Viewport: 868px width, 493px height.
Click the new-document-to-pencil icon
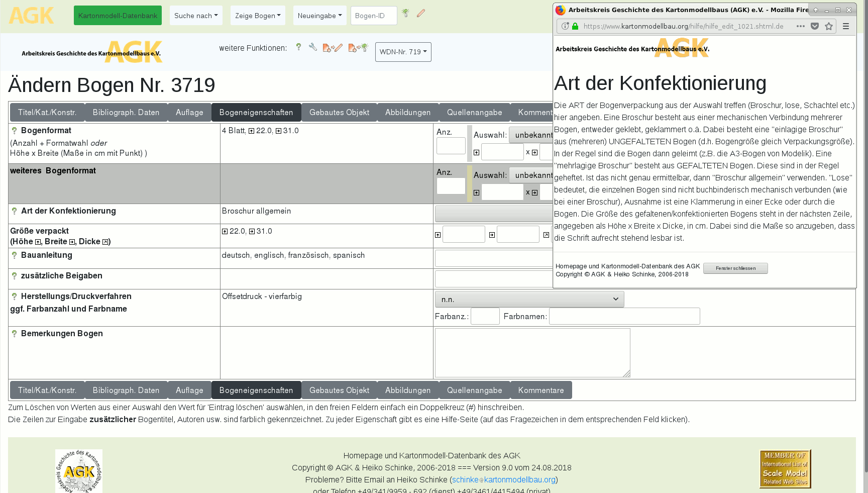click(333, 48)
